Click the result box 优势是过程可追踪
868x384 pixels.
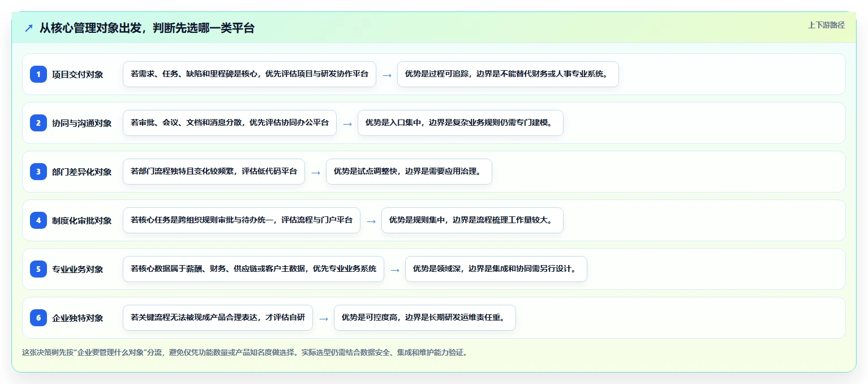[x=508, y=74]
